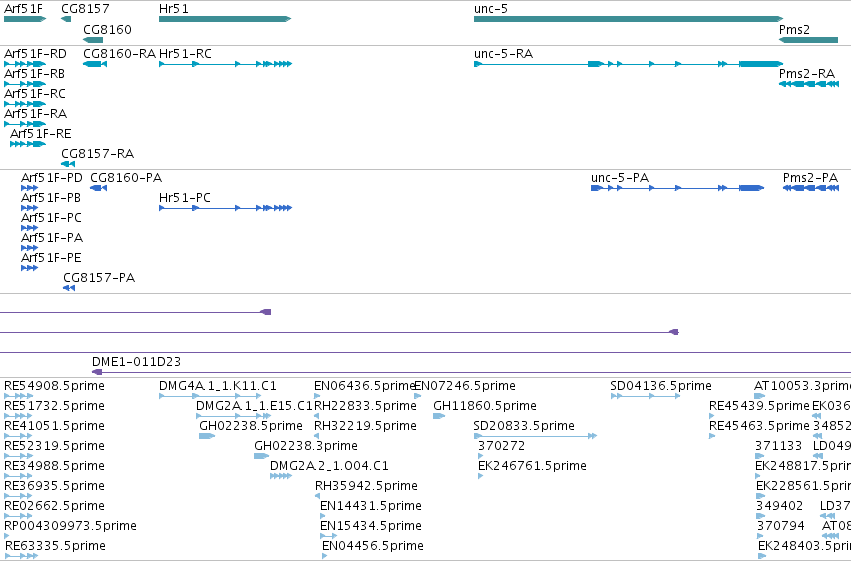Click the Arf51F-PD protein label
Screen dimensions: 851x561
(52, 177)
